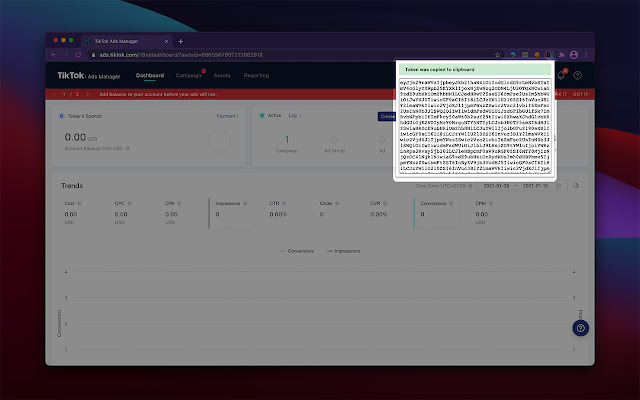Click the Log link beside Active

[x=295, y=116]
